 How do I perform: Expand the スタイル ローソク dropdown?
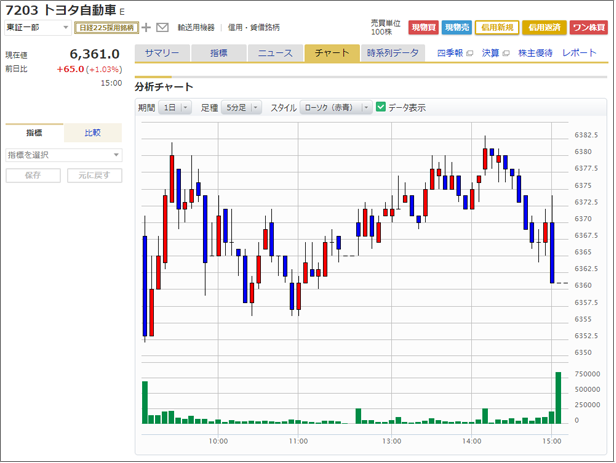(x=336, y=107)
